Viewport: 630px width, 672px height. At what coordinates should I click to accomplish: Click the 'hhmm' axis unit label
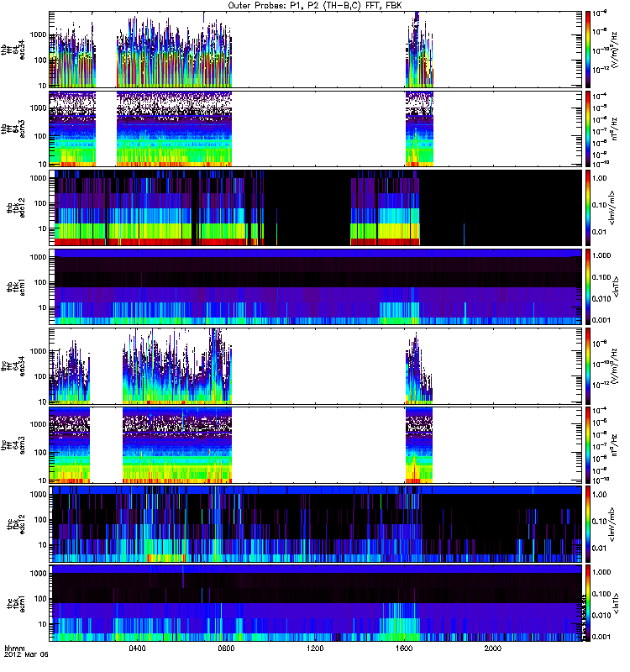14,648
